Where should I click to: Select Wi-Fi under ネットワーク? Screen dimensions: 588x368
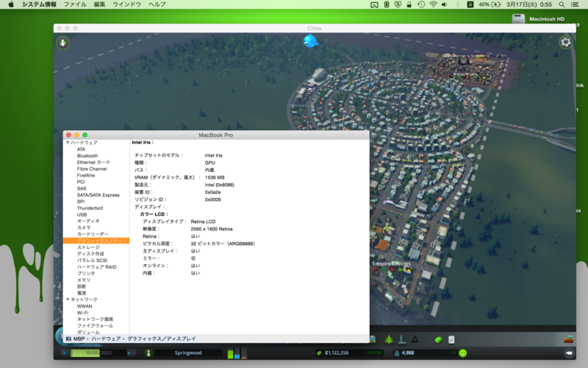[82, 313]
